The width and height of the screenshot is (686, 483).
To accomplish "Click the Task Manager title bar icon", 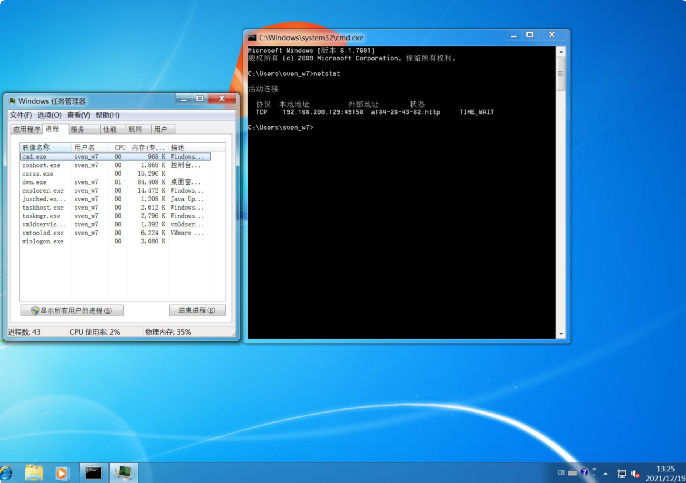I will point(11,101).
